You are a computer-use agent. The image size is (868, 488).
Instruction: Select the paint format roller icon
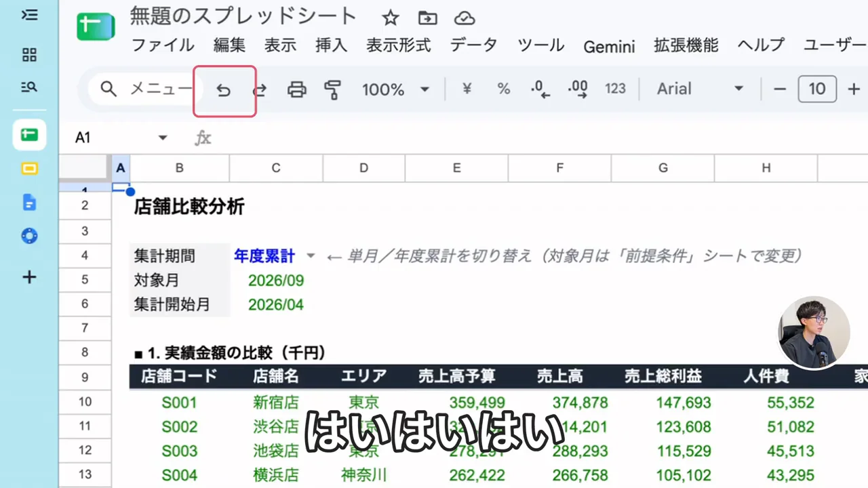[x=332, y=89]
